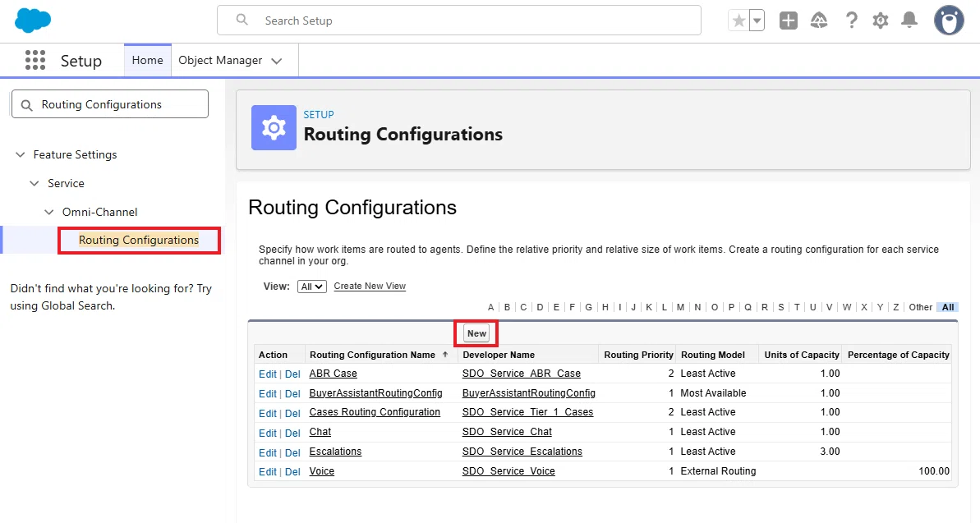Click the Search Setup magnifier icon
The height and width of the screenshot is (523, 980).
pos(242,20)
